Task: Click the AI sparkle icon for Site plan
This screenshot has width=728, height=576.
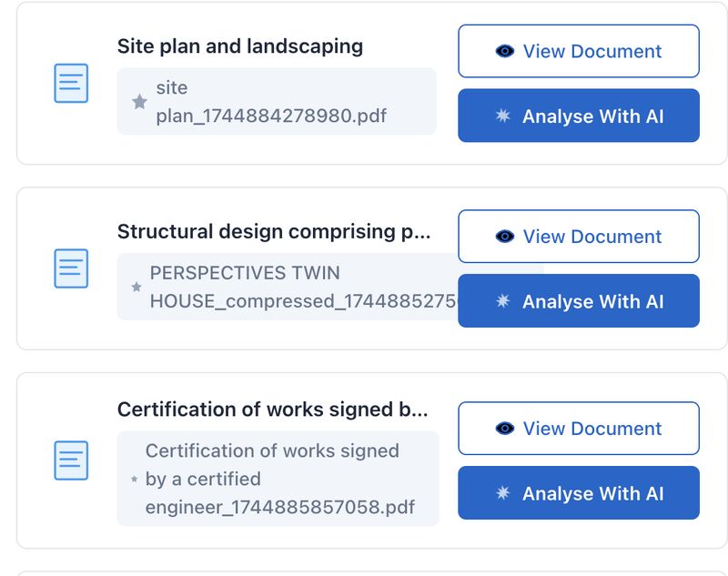Action: tap(503, 116)
